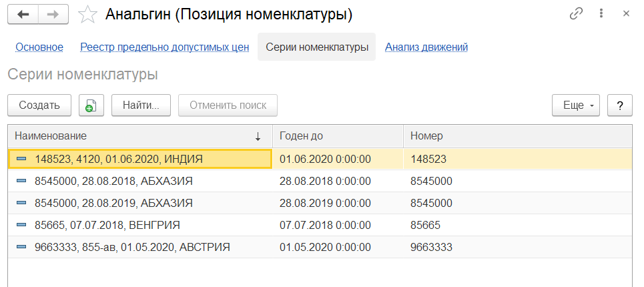Click the Найти... search button
Screen dimensions: 644x287
point(141,105)
